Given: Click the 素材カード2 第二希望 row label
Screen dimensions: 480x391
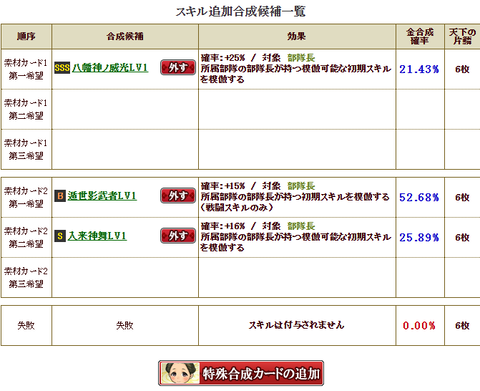Looking at the screenshot, I should coord(26,238).
